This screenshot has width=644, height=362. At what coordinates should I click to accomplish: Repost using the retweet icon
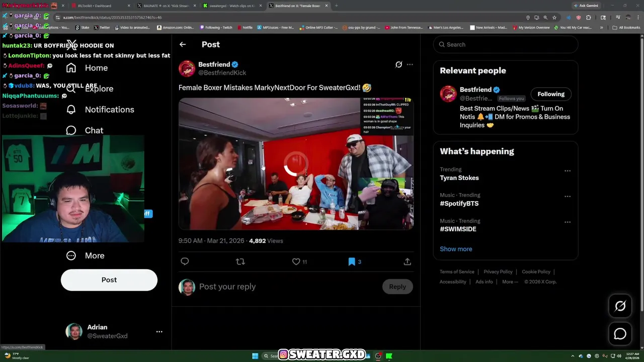click(240, 261)
